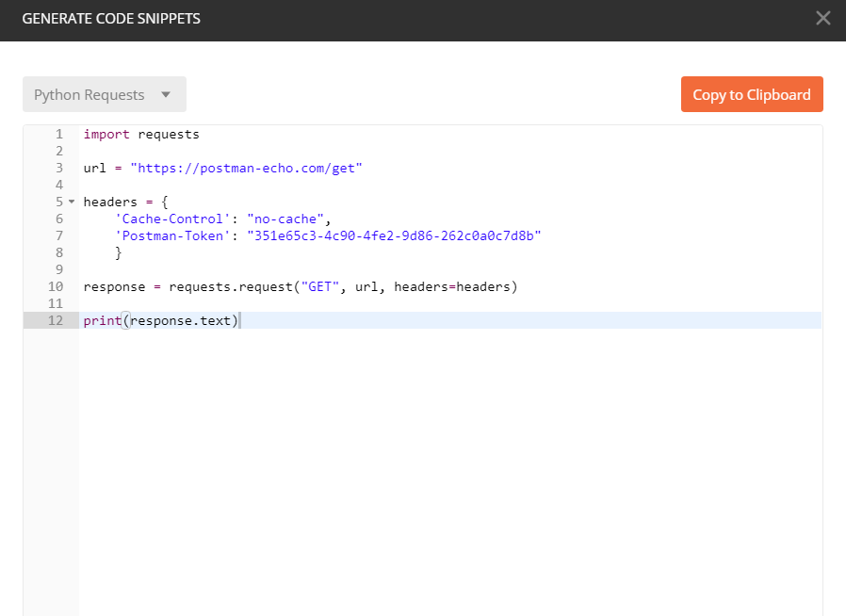This screenshot has height=616, width=846.
Task: Click inside the empty code editor area
Action: (424, 452)
